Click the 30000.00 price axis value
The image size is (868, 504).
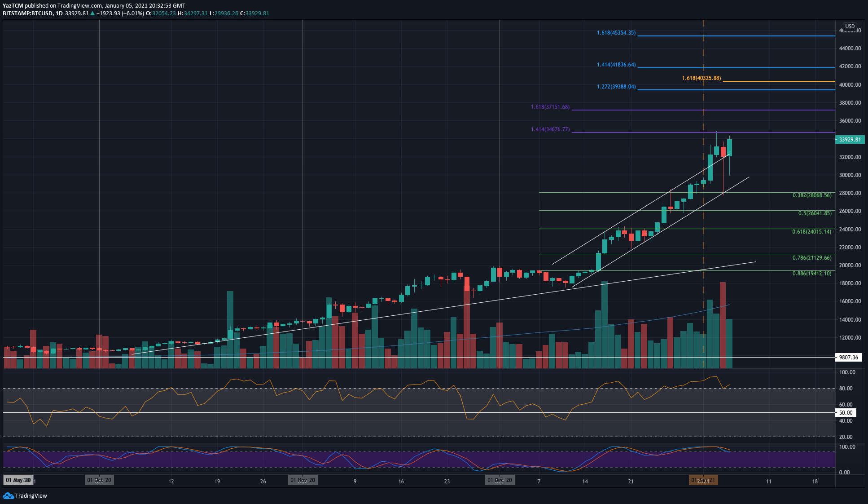click(x=850, y=175)
